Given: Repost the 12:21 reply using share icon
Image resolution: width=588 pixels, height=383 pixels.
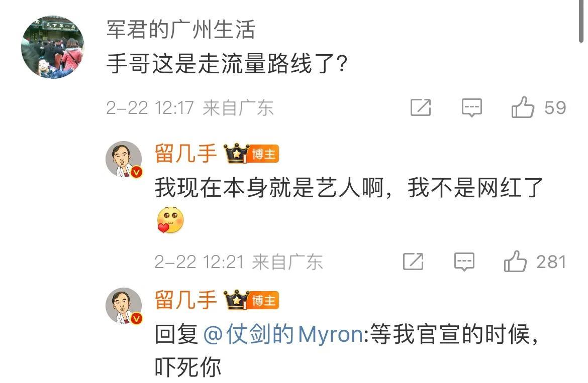Looking at the screenshot, I should tap(413, 262).
